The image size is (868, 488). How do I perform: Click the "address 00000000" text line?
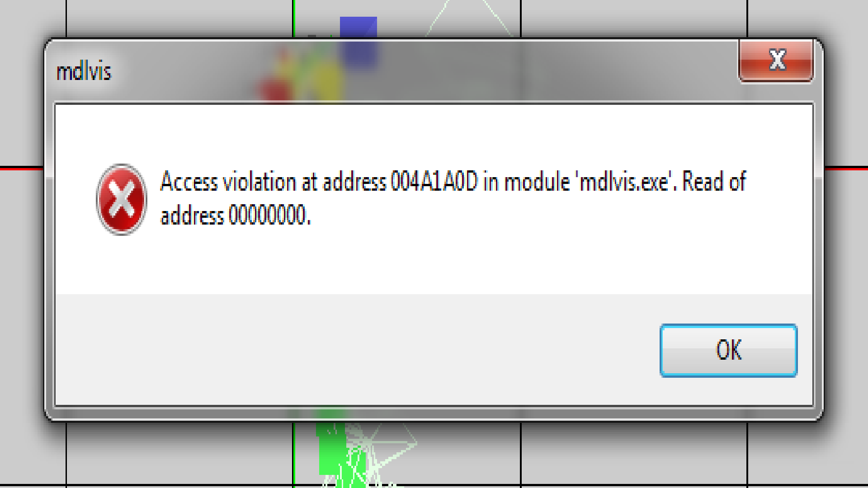(x=236, y=215)
